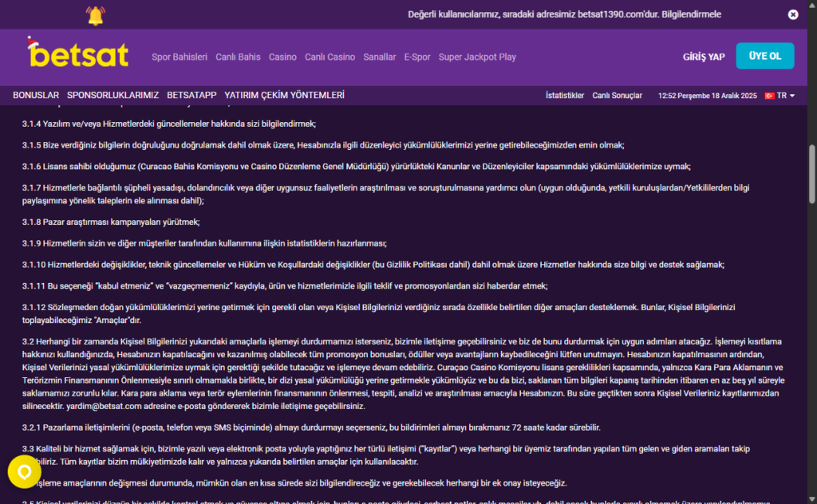
Task: Click the GİRİŞ YAP login button
Action: click(704, 57)
